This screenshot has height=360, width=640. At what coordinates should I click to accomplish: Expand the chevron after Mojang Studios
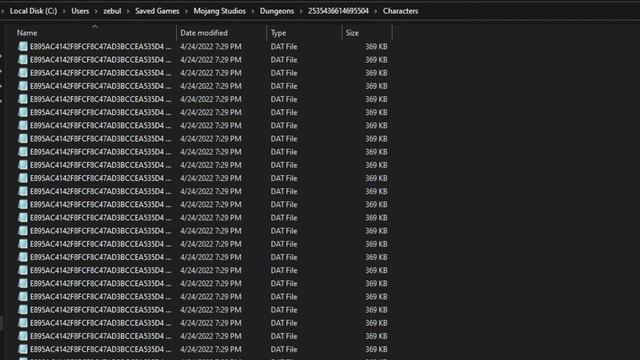point(253,11)
